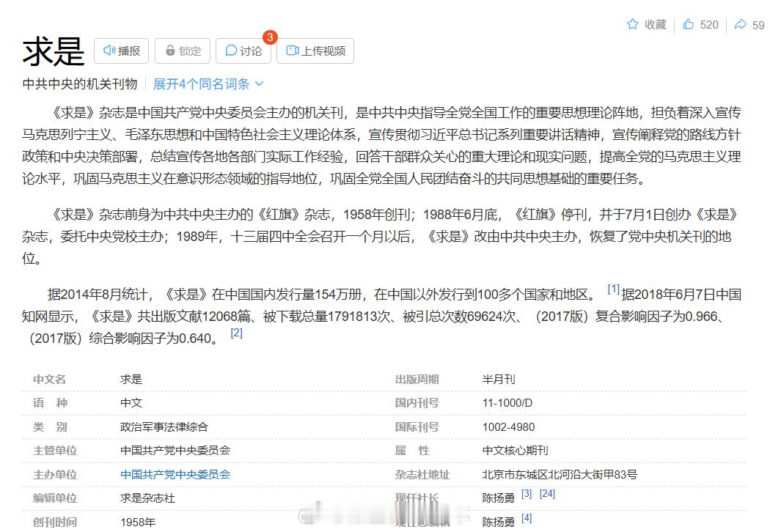770x532 pixels.
Task: Click the 锁定 lock button
Action: click(183, 51)
